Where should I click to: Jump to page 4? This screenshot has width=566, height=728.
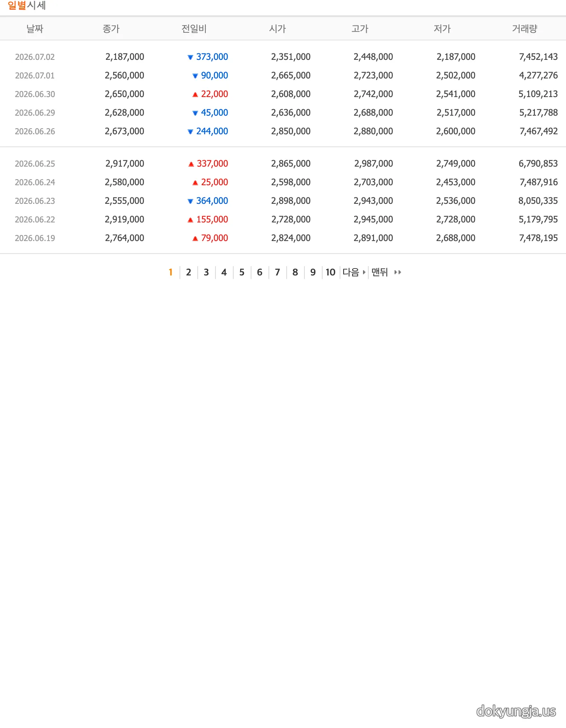point(224,272)
